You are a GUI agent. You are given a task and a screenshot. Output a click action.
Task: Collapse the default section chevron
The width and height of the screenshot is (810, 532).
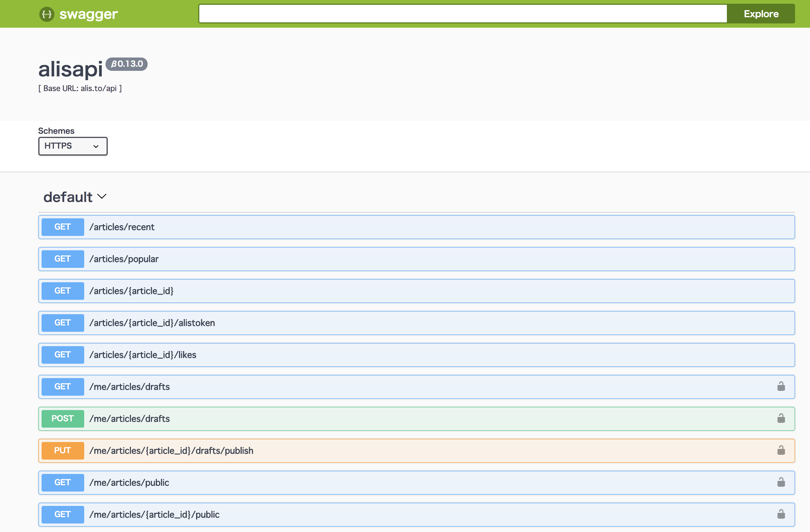[x=102, y=197]
